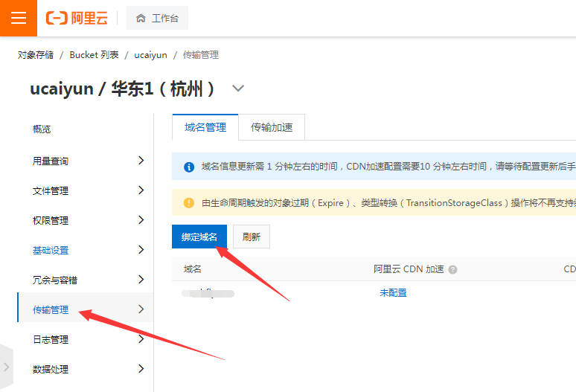Screen dimensions: 576x392
Task: Click the Aliyun logo
Action: pyautogui.click(x=77, y=18)
